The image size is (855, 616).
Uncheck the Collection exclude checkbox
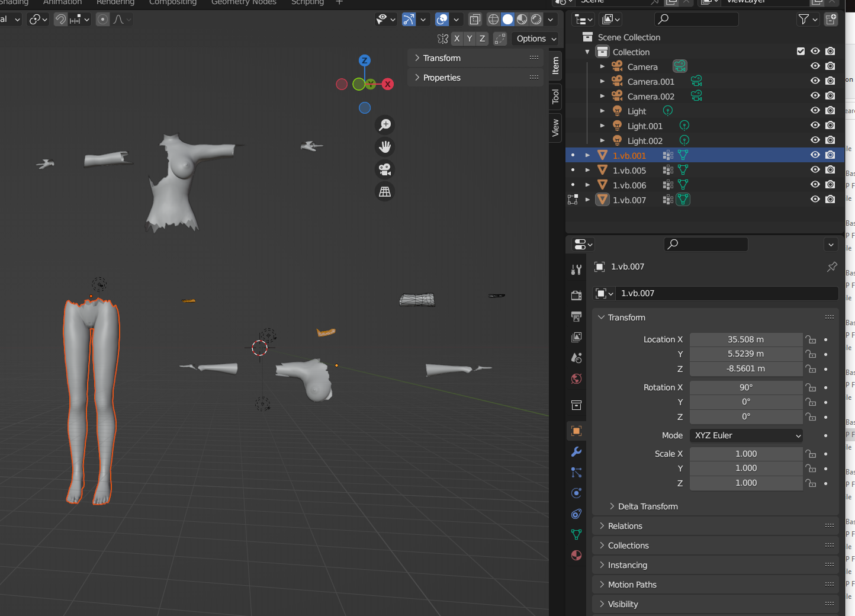tap(801, 52)
